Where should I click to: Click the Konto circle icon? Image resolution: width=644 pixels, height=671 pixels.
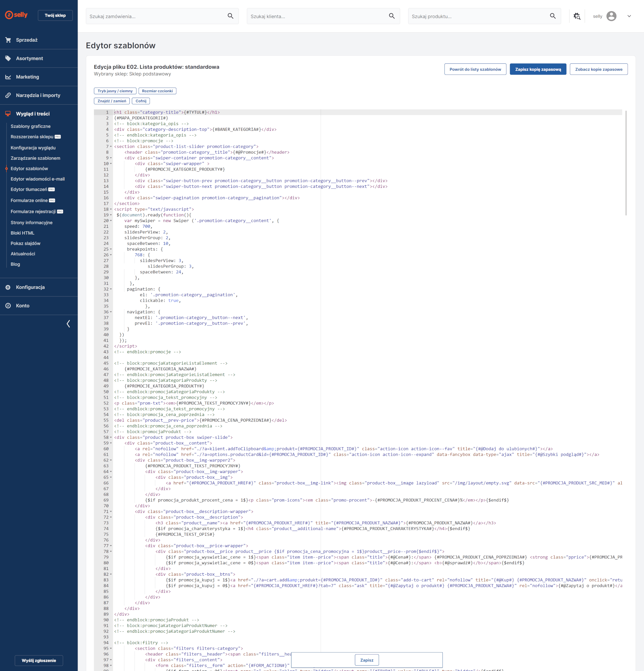8,306
